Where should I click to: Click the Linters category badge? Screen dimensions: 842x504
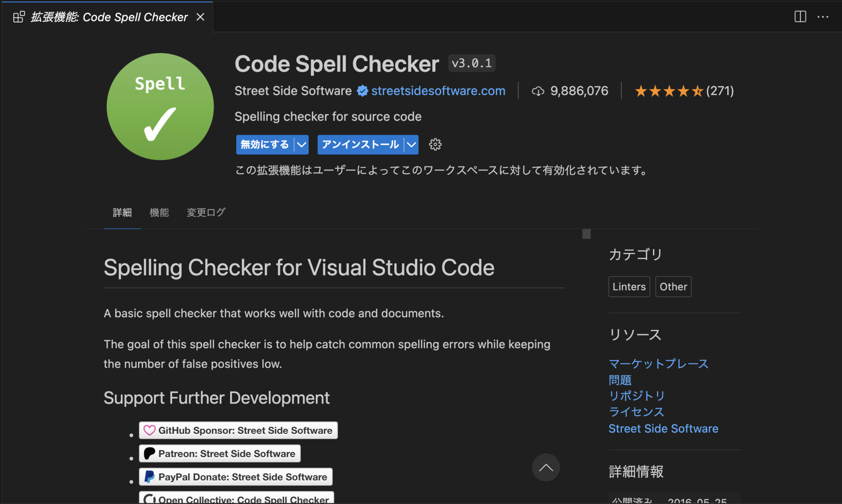tap(629, 286)
